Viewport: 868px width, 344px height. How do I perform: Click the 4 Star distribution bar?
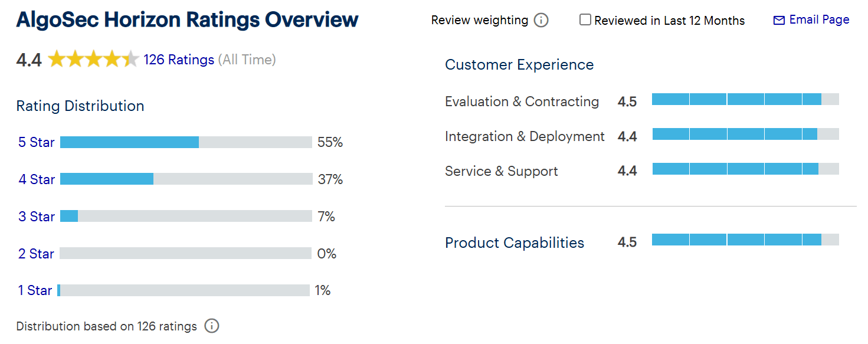[x=186, y=179]
